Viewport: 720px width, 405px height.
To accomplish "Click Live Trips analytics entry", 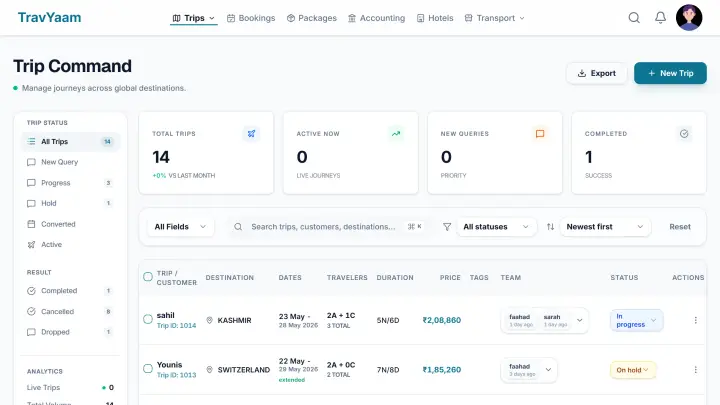I will [x=70, y=388].
